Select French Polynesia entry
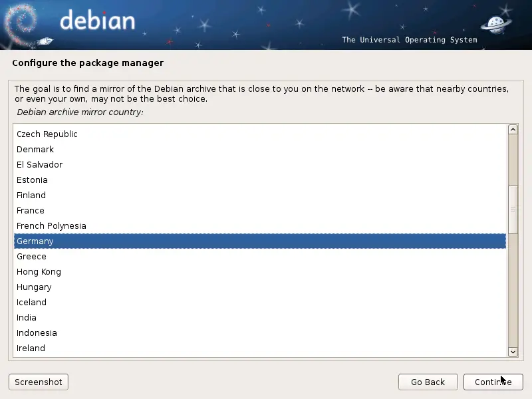The height and width of the screenshot is (399, 532). click(51, 226)
